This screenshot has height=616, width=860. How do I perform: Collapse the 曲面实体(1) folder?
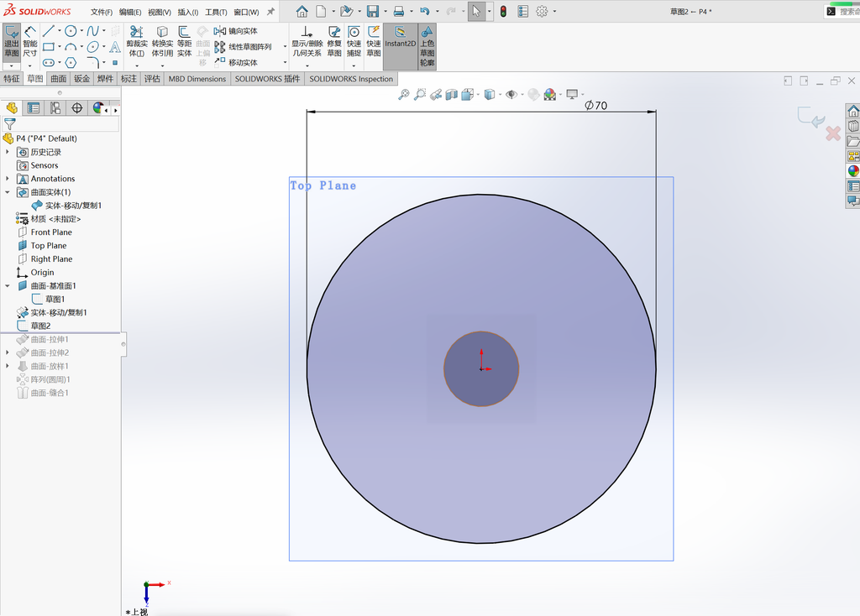pyautogui.click(x=7, y=192)
